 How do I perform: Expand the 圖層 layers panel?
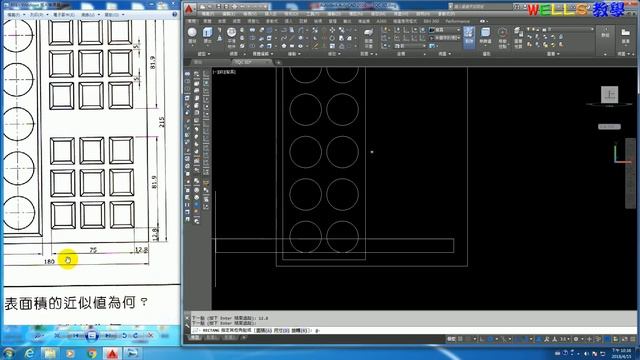[x=553, y=54]
